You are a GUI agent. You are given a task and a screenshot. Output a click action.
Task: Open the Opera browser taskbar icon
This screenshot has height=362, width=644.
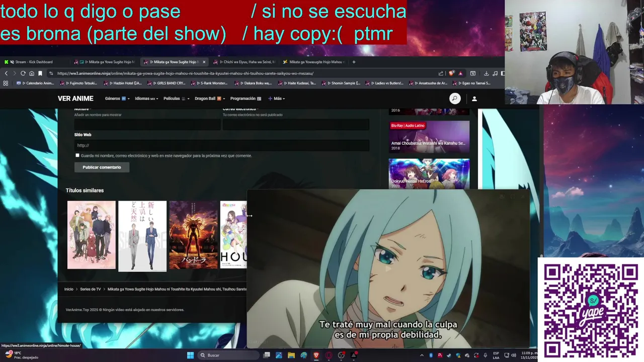click(329, 355)
